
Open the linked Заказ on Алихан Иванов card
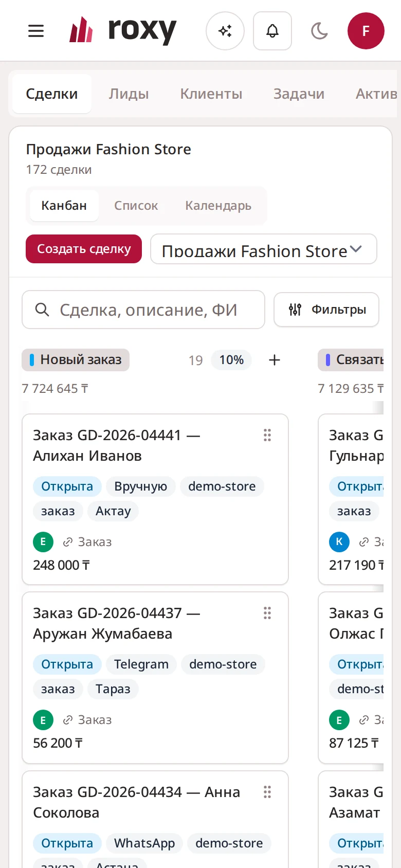click(x=87, y=542)
